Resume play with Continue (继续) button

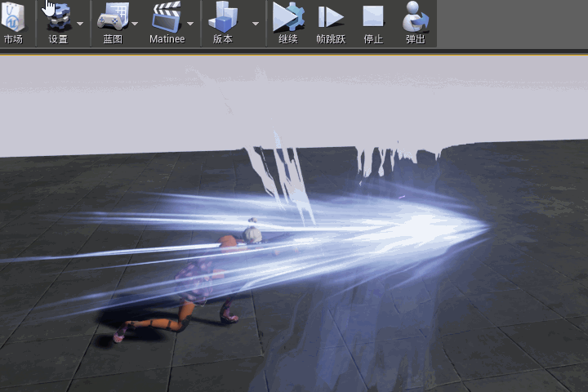tap(288, 23)
